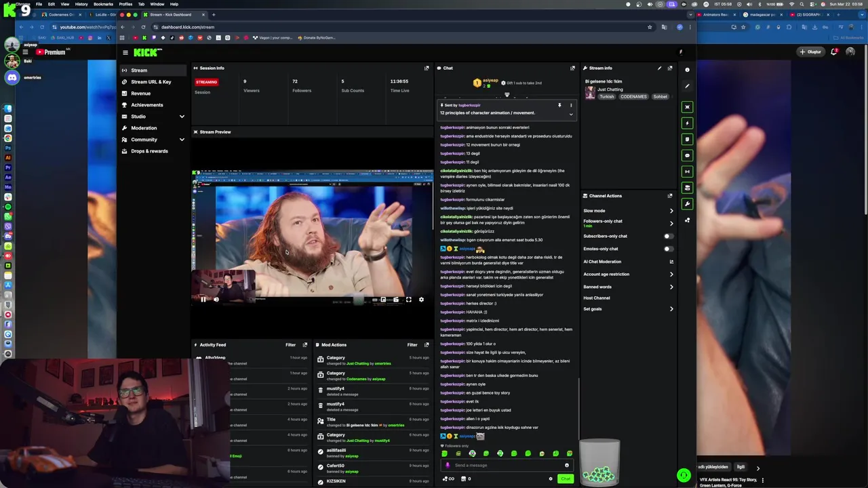Expand the Community sidebar section
868x488 pixels.
click(182, 140)
